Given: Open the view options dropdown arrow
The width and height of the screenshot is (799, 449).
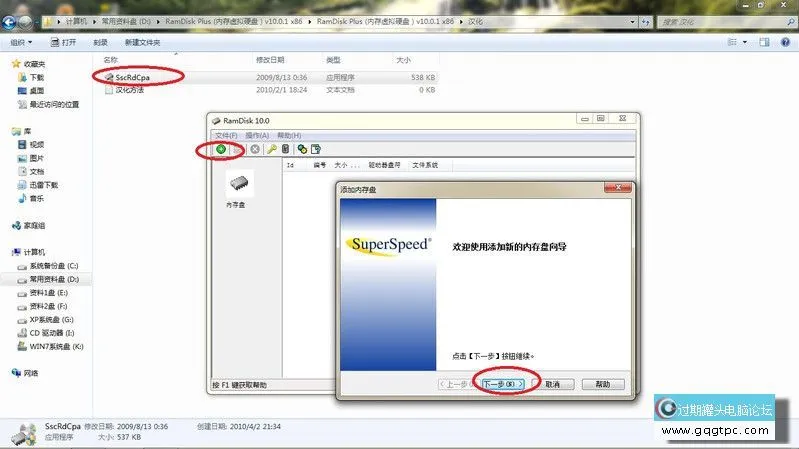Looking at the screenshot, I should [744, 42].
